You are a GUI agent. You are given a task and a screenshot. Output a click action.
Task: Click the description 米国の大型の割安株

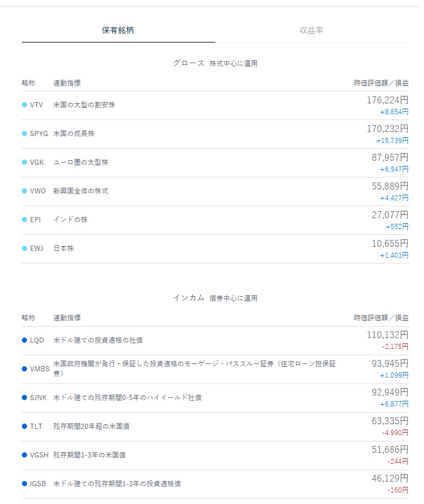[x=84, y=105]
